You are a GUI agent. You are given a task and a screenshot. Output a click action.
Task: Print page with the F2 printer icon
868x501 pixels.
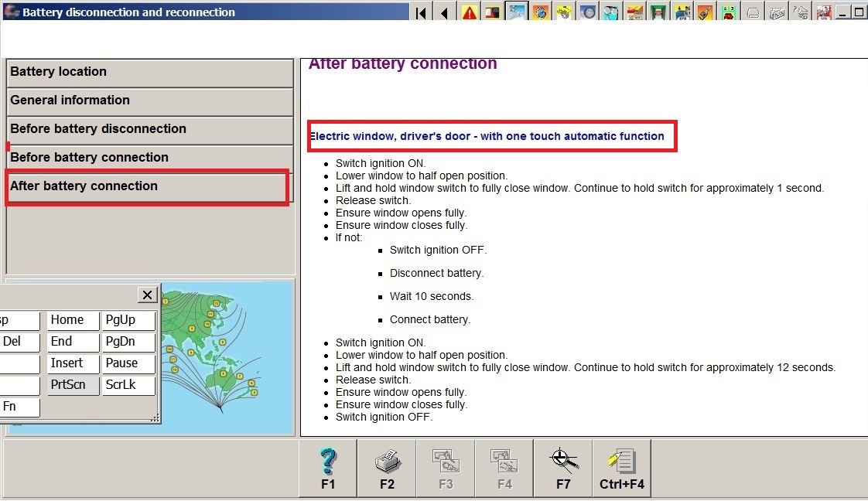(387, 469)
